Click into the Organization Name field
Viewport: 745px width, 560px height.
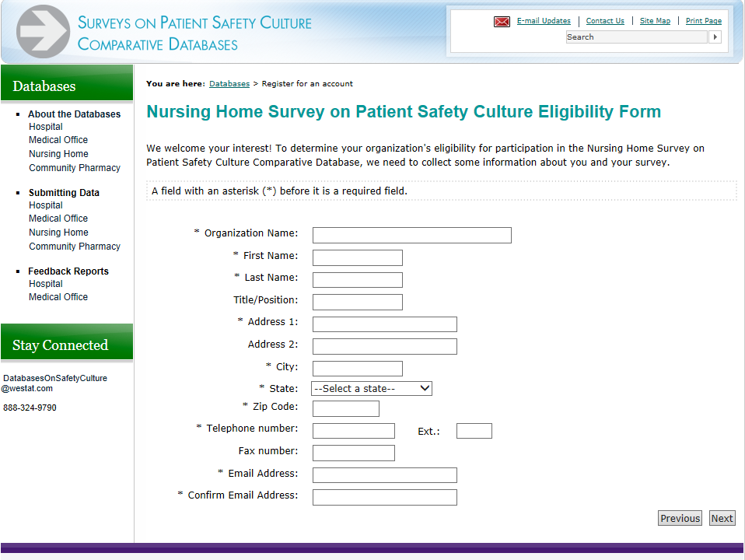point(411,235)
